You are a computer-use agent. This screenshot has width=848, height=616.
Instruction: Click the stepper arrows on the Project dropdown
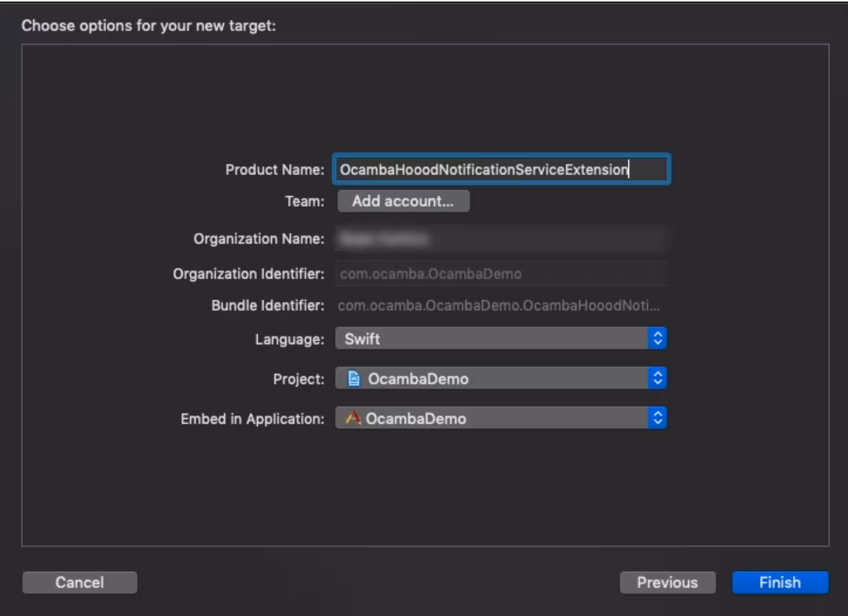click(x=658, y=378)
